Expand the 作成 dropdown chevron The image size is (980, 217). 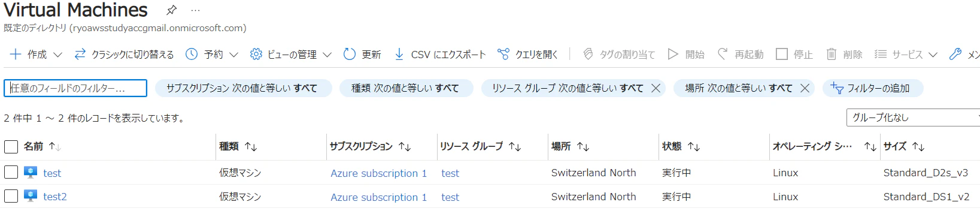tap(57, 55)
